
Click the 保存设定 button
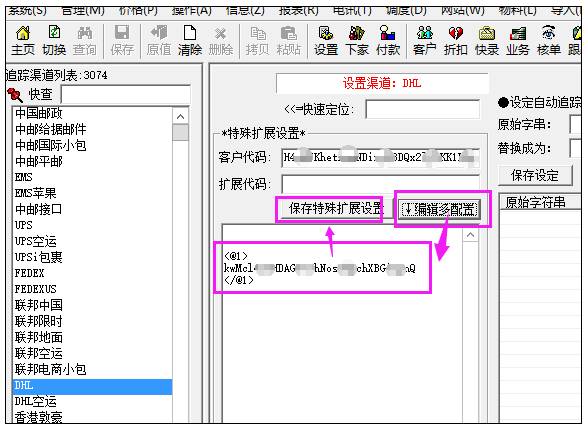coord(535,175)
